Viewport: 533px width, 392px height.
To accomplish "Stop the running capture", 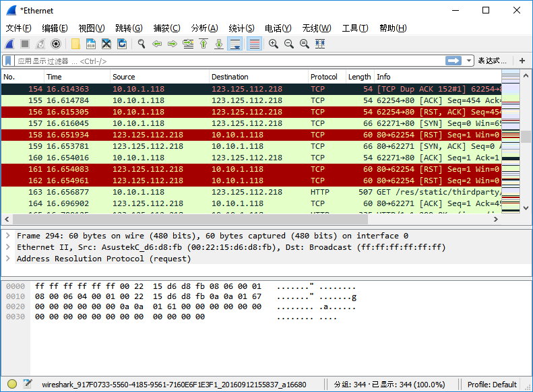I will pos(25,44).
